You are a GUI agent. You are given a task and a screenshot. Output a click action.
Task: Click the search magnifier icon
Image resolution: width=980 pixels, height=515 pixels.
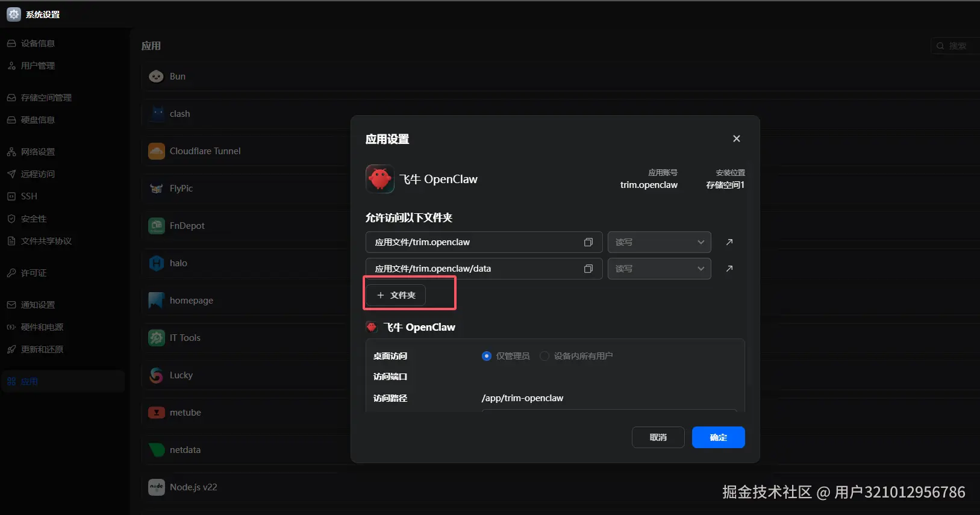coord(940,46)
